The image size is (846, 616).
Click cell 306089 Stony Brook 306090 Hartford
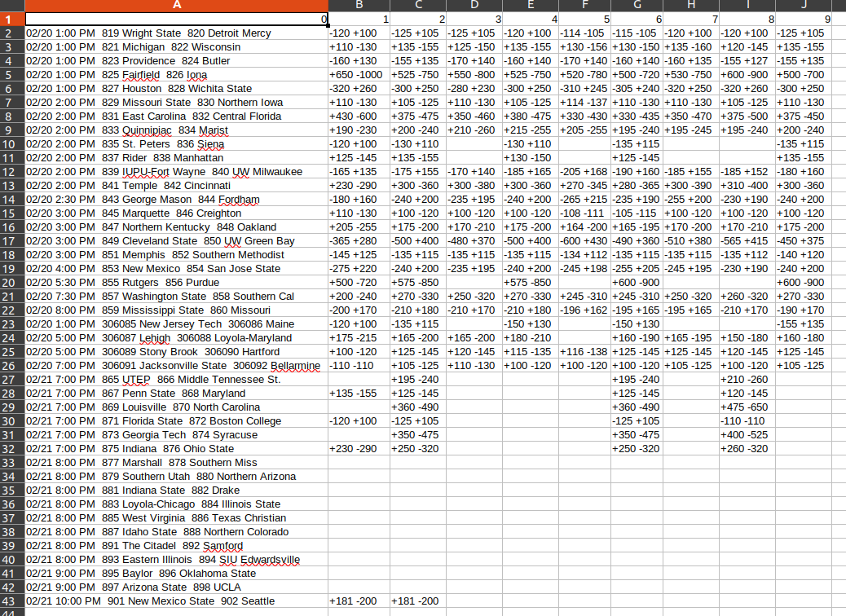[x=176, y=352]
